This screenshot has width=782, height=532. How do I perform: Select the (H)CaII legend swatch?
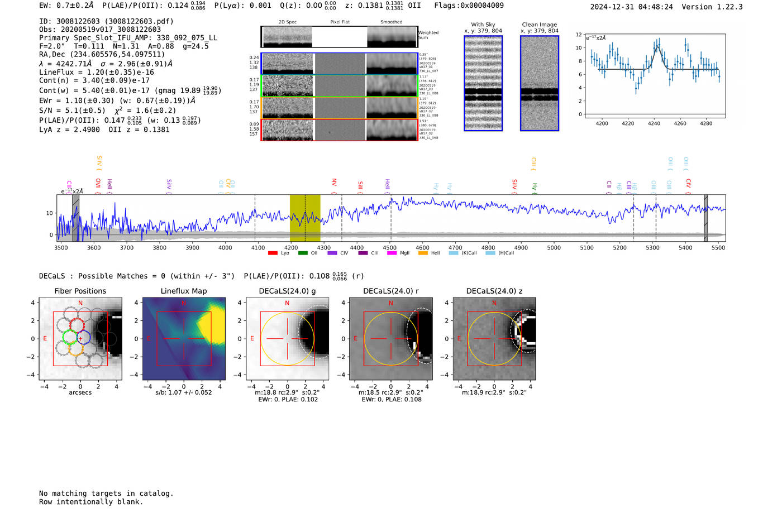(490, 253)
